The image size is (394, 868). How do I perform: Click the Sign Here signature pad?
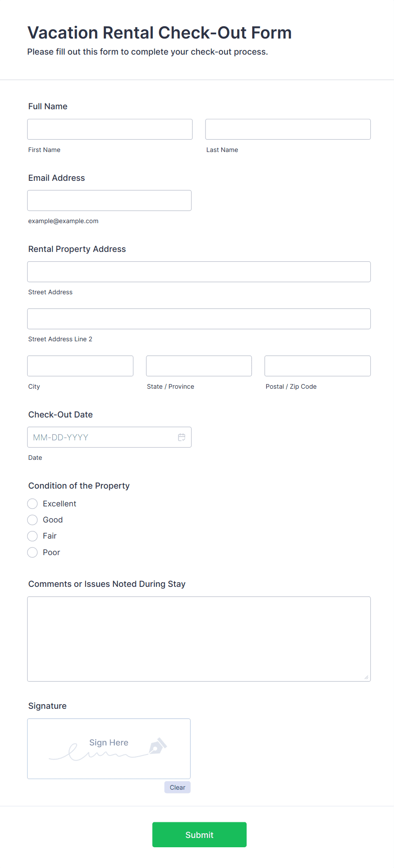[x=109, y=749]
